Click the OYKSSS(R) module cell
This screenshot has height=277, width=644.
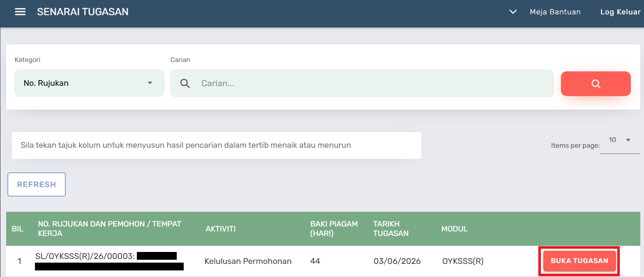(x=463, y=261)
